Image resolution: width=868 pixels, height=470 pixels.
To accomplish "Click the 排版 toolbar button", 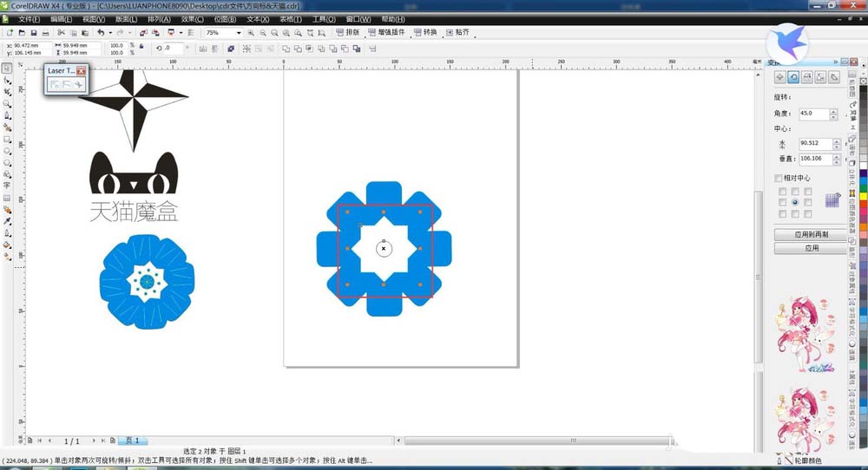I will pos(348,33).
